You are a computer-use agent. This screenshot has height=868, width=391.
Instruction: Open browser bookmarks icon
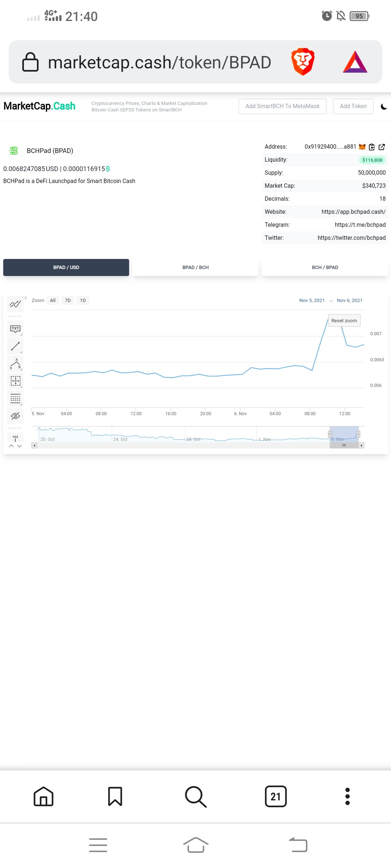pyautogui.click(x=115, y=796)
